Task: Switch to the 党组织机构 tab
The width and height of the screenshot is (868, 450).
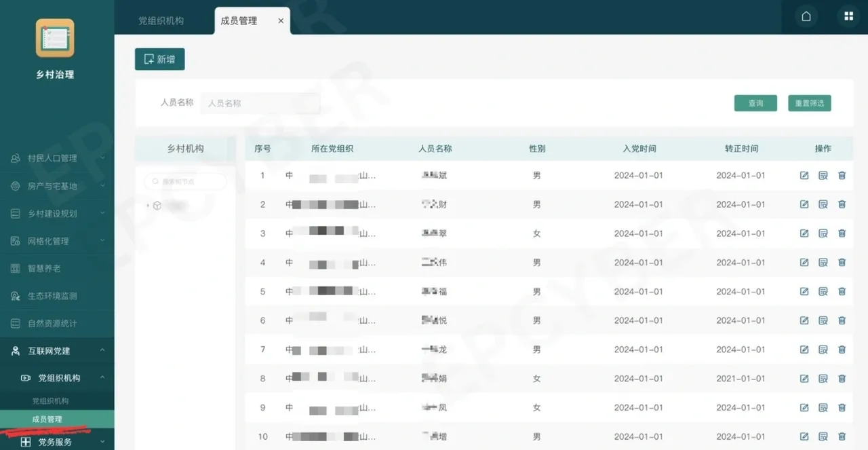Action: (x=161, y=21)
